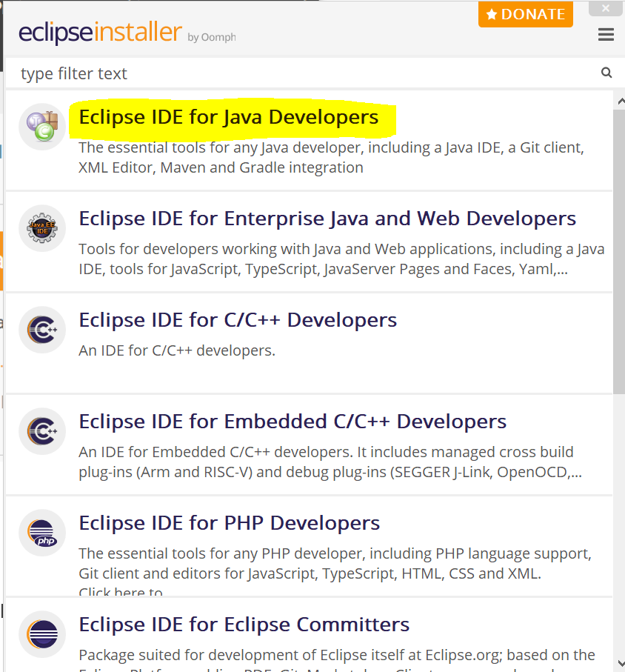
Task: Click the Enterprise Java description text
Action: [341, 259]
